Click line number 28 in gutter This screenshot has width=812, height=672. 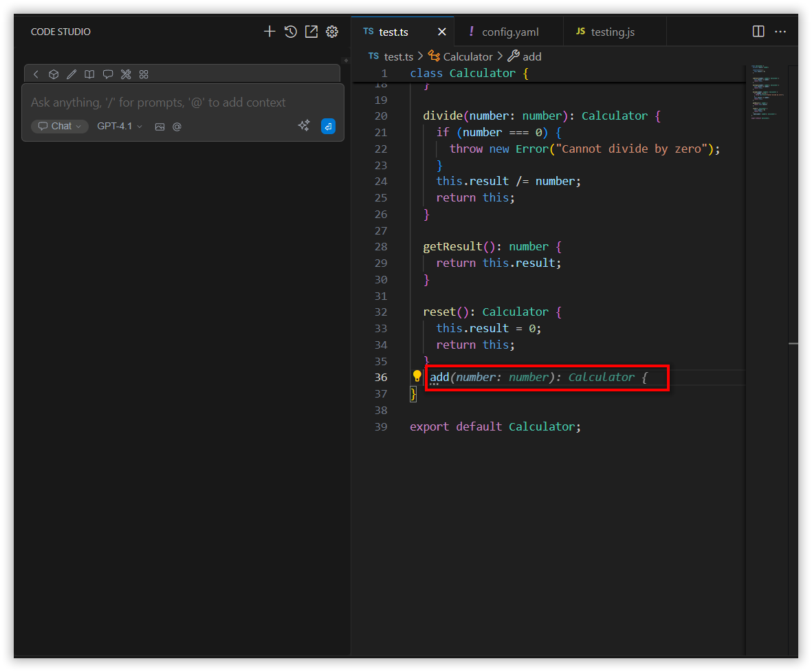pos(381,247)
